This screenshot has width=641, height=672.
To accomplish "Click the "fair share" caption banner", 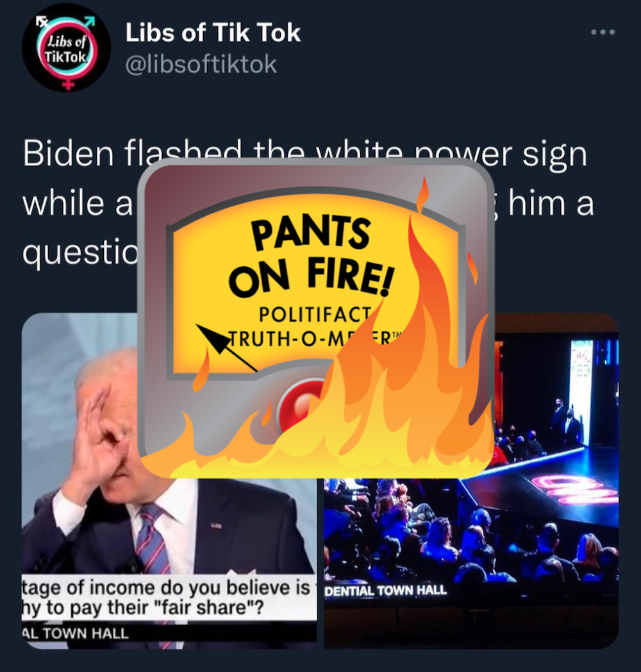I will tap(169, 598).
